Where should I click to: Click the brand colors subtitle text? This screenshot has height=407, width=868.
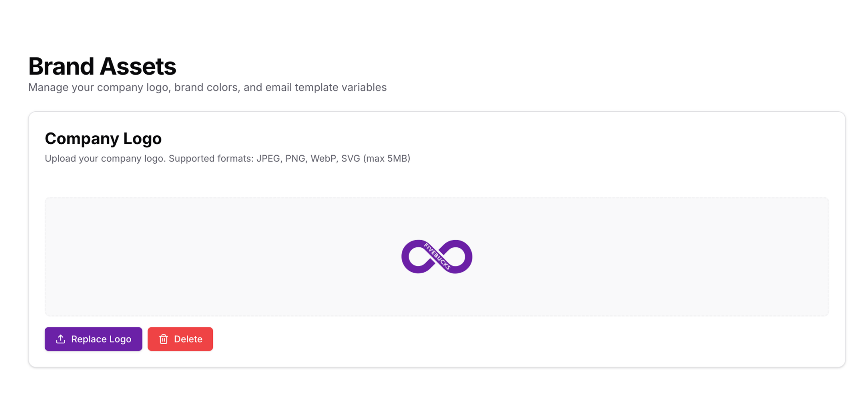(208, 87)
